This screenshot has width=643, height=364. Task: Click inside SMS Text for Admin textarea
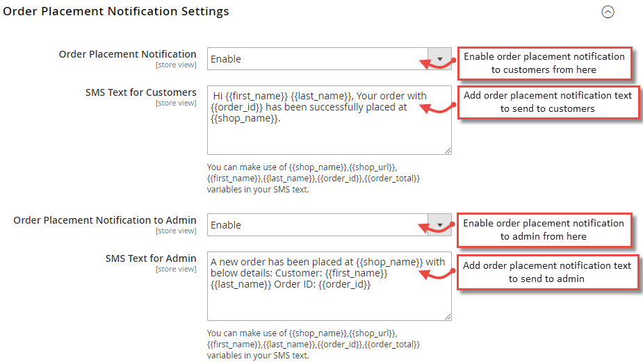tap(329, 299)
